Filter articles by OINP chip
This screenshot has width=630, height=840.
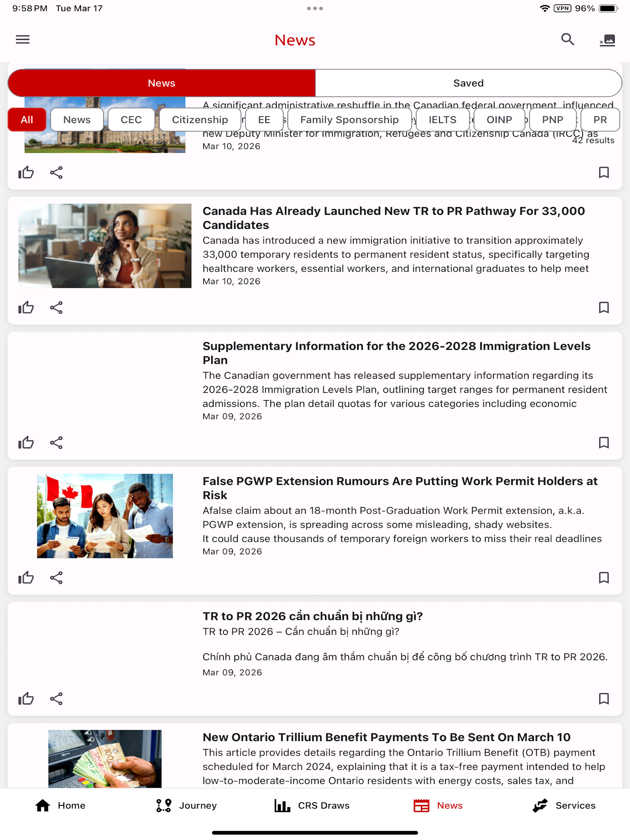[499, 120]
